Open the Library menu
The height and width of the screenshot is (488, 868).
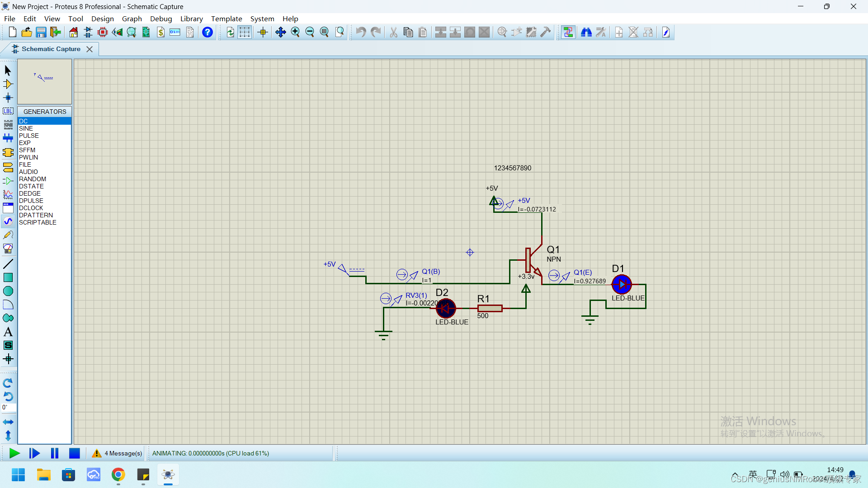coord(191,19)
